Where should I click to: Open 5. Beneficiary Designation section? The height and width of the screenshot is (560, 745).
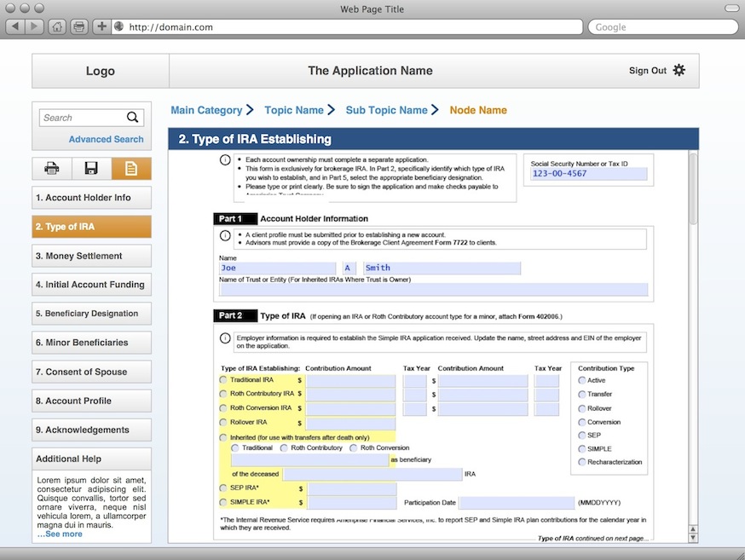point(92,314)
